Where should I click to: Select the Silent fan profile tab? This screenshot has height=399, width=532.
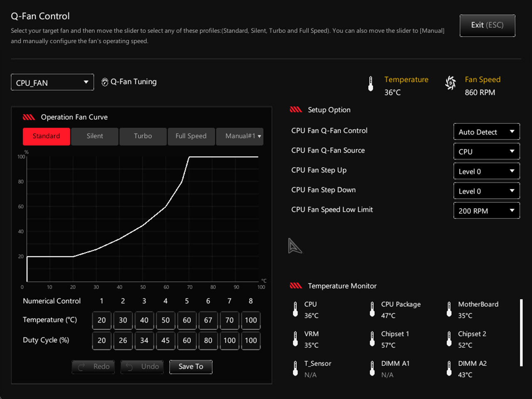[x=95, y=136]
